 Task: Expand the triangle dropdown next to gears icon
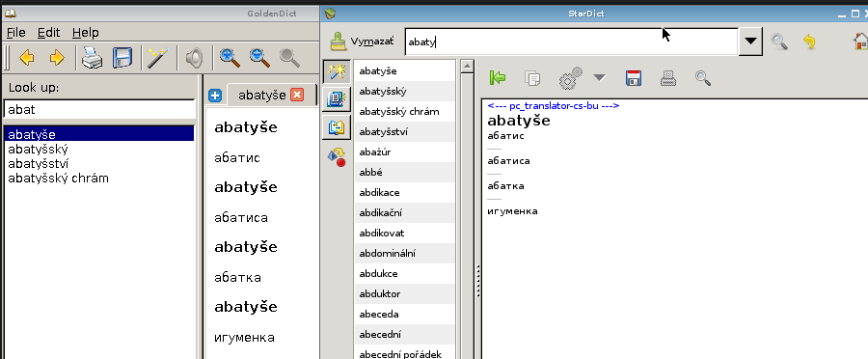click(x=600, y=78)
